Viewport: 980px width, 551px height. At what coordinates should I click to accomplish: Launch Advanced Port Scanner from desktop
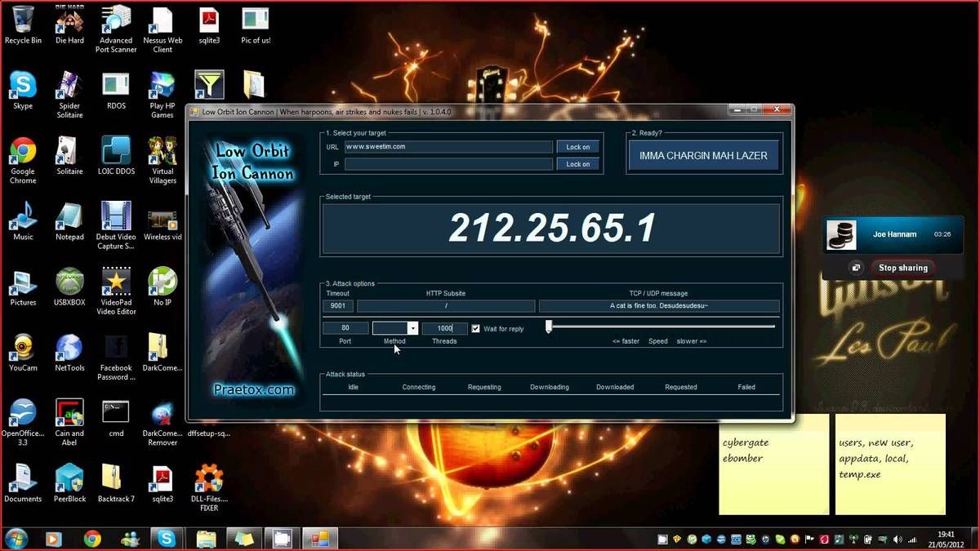(116, 29)
